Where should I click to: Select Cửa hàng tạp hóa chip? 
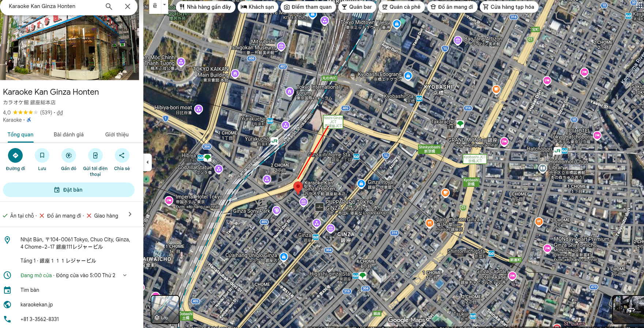(x=509, y=7)
